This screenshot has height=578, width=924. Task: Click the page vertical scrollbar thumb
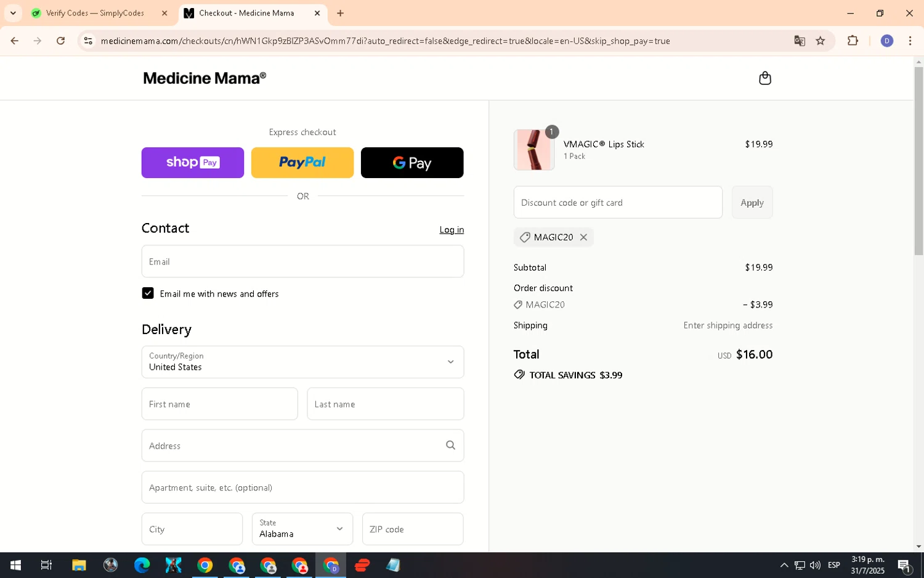(918, 160)
